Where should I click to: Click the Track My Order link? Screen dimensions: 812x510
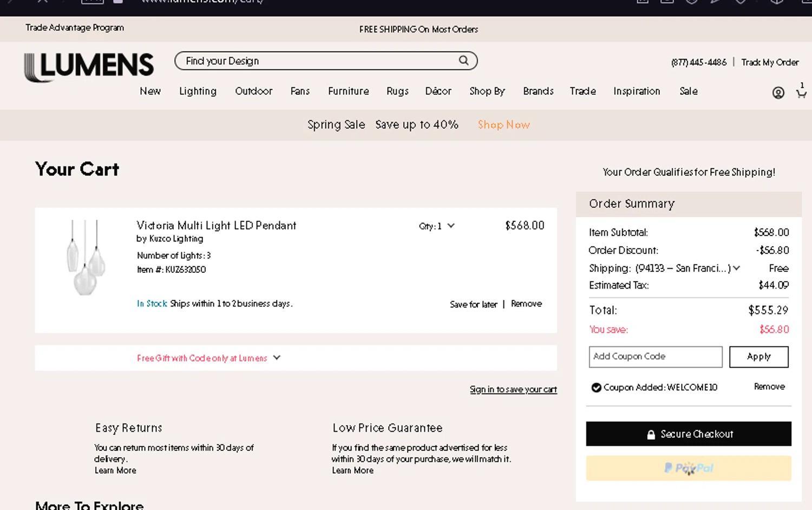[x=770, y=62]
